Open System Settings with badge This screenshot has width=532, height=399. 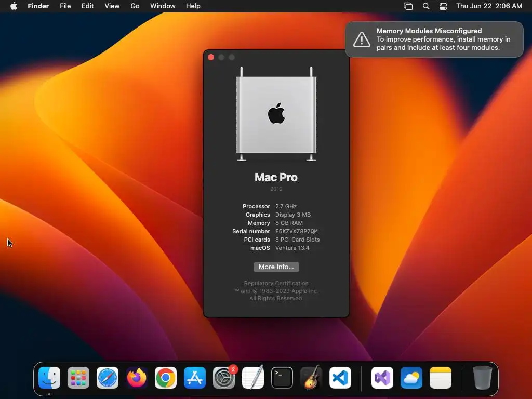pyautogui.click(x=224, y=378)
